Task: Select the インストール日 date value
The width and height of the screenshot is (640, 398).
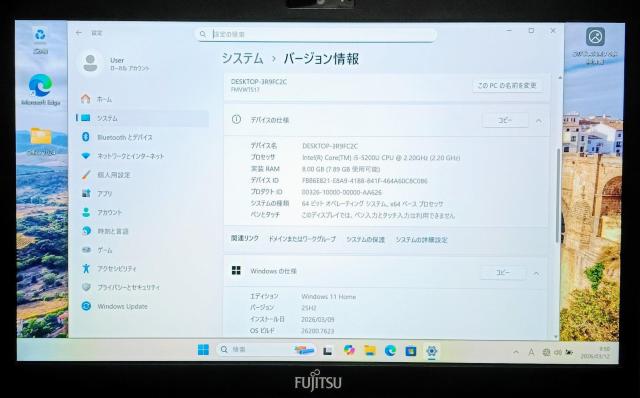Action: (318, 319)
